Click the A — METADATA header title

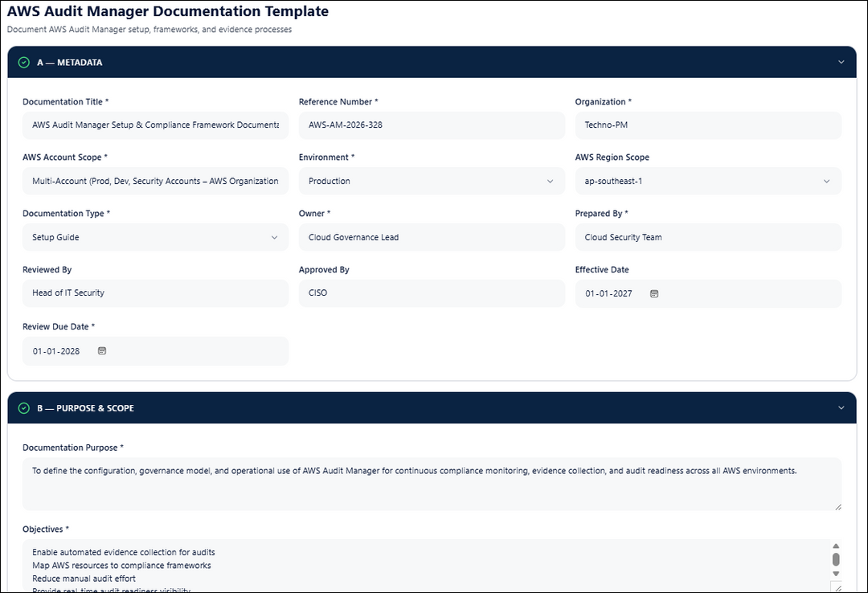pyautogui.click(x=70, y=63)
